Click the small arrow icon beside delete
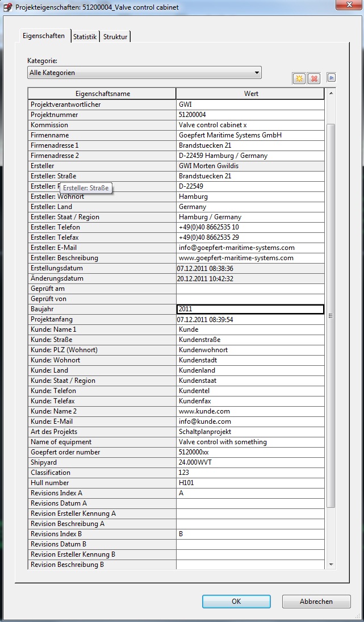 tap(332, 78)
